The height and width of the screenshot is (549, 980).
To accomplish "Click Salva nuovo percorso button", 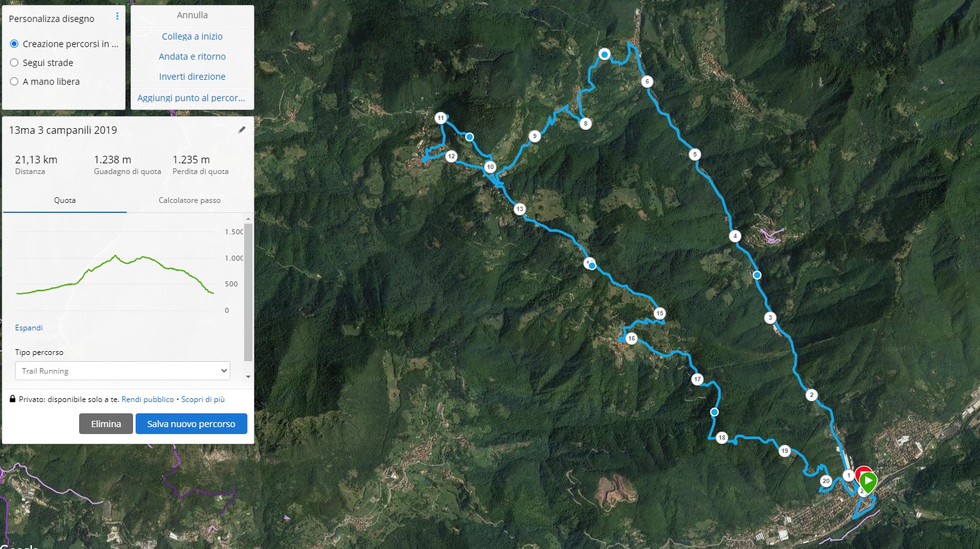I will (191, 424).
